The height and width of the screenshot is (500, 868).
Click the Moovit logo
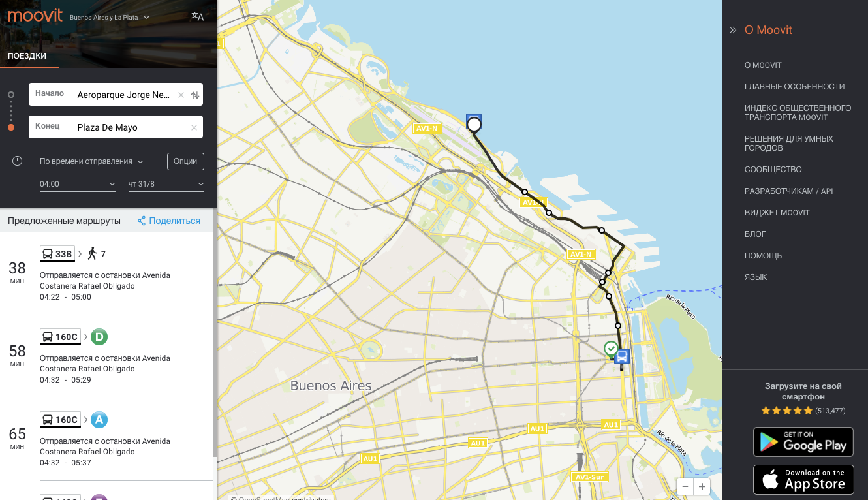click(x=34, y=16)
